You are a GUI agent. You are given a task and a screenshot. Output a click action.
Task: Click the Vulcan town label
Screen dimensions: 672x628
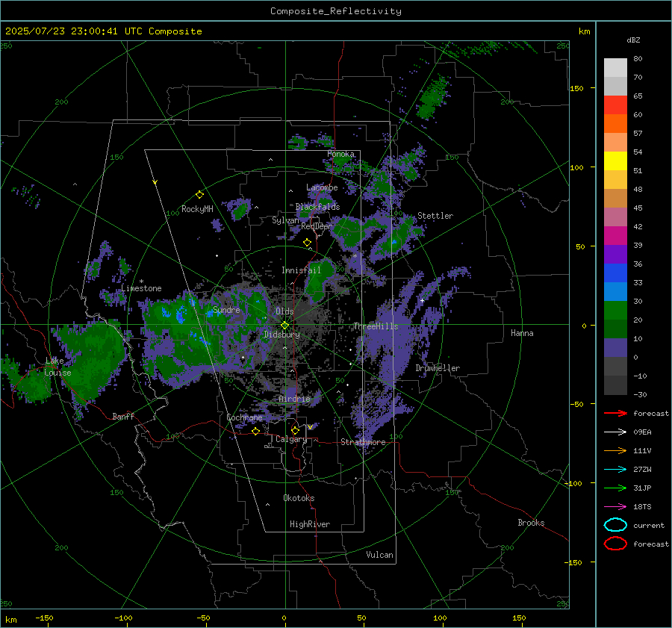coord(379,555)
